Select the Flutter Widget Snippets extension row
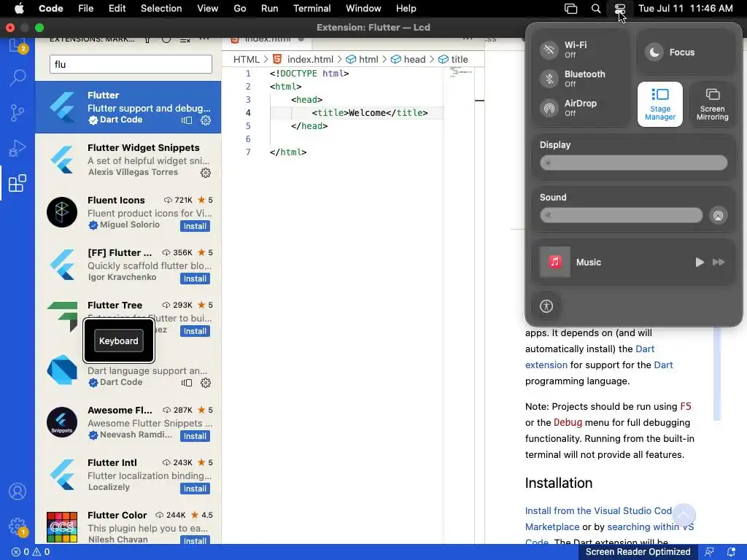The height and width of the screenshot is (560, 747). click(x=128, y=160)
